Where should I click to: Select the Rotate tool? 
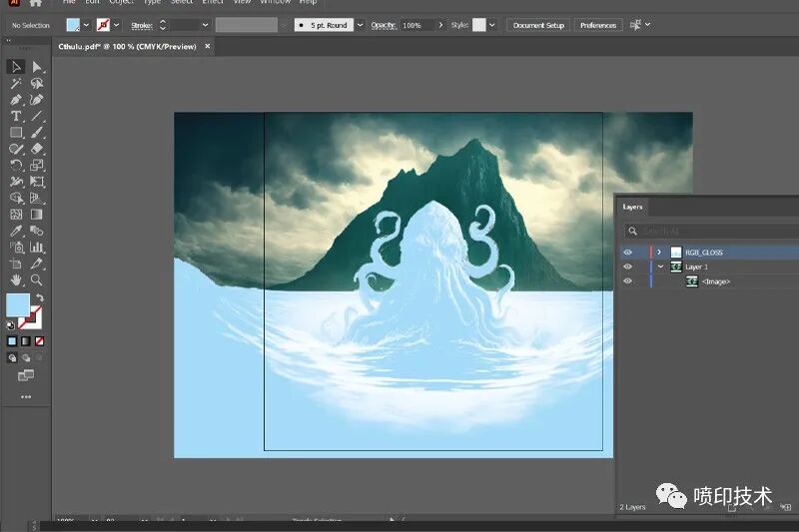coord(16,165)
